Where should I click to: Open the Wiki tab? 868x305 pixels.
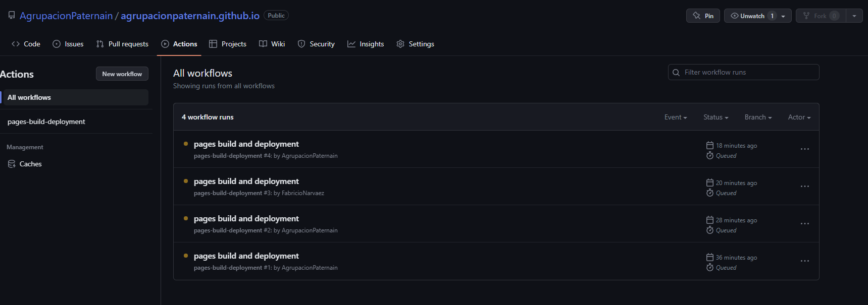tap(272, 44)
